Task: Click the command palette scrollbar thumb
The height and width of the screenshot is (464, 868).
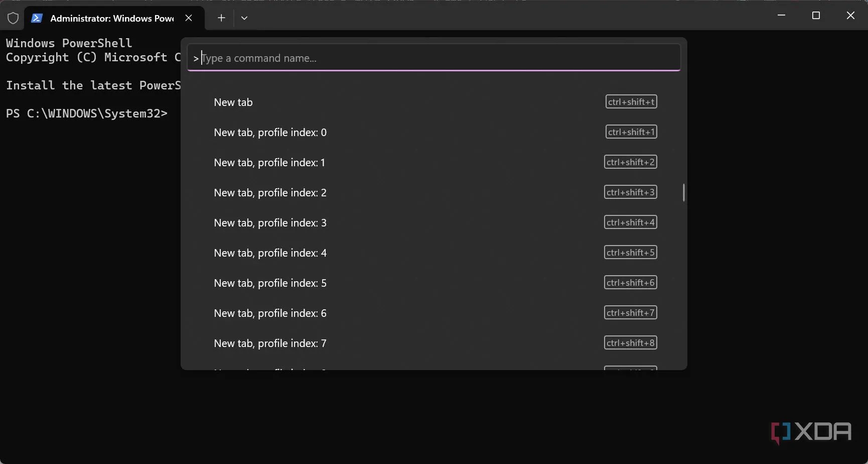Action: (x=683, y=193)
